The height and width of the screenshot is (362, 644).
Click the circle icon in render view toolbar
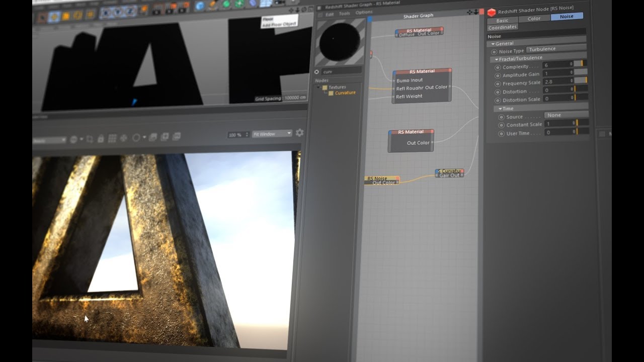point(136,137)
